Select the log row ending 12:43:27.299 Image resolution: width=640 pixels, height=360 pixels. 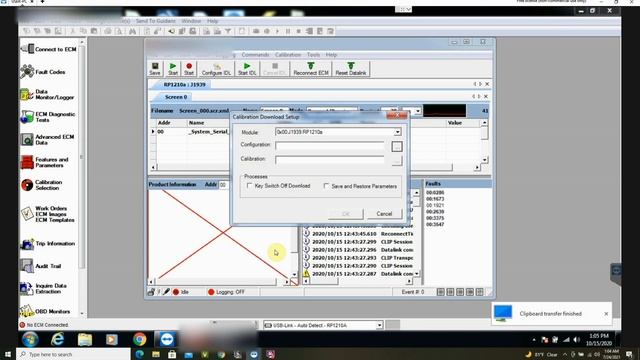coord(358,242)
